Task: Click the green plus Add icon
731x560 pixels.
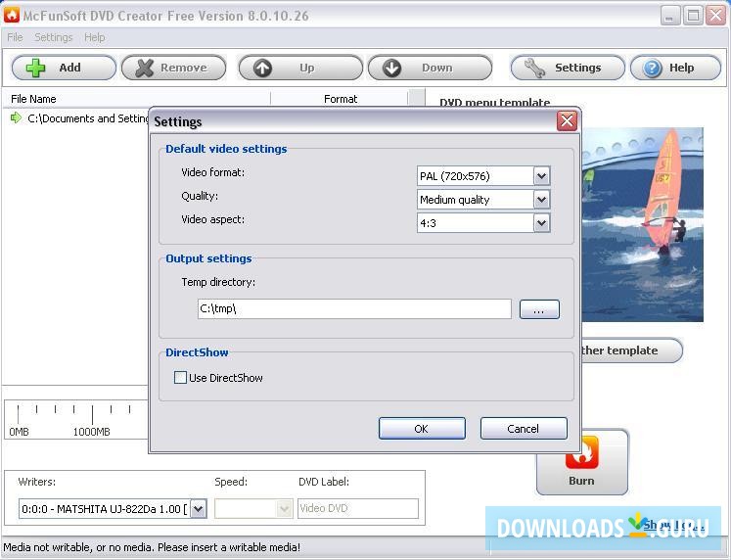Action: (x=35, y=68)
